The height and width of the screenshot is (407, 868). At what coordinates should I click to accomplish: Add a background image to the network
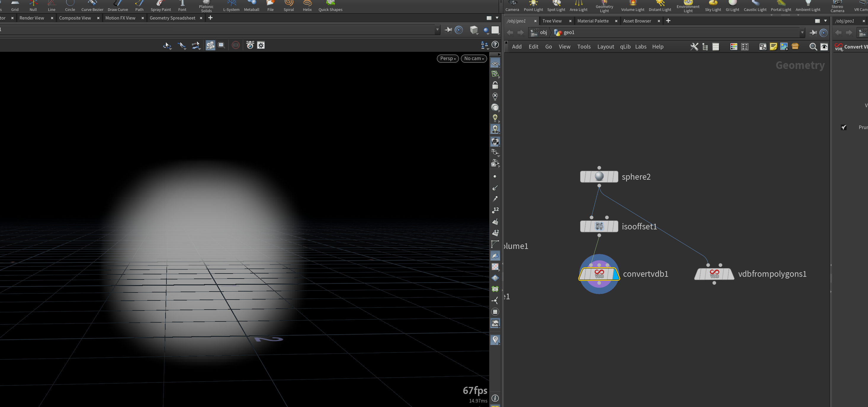(784, 47)
